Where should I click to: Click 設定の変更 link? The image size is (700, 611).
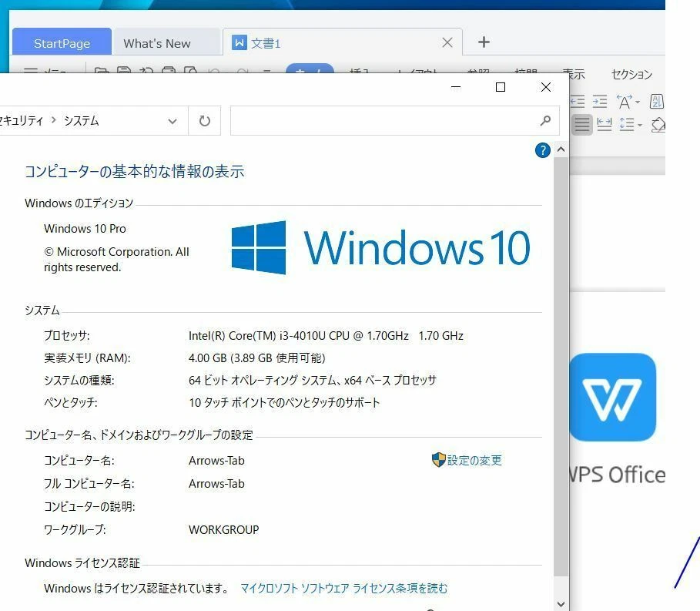pos(474,460)
